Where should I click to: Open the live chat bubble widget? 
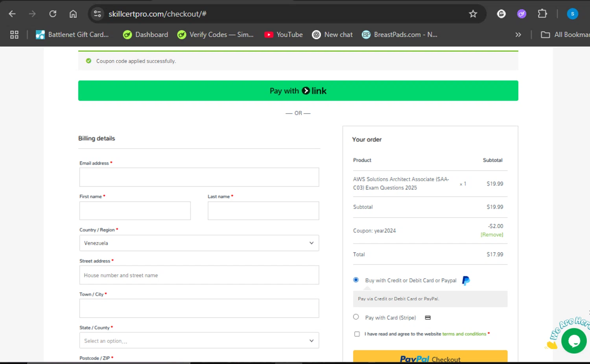click(x=574, y=341)
